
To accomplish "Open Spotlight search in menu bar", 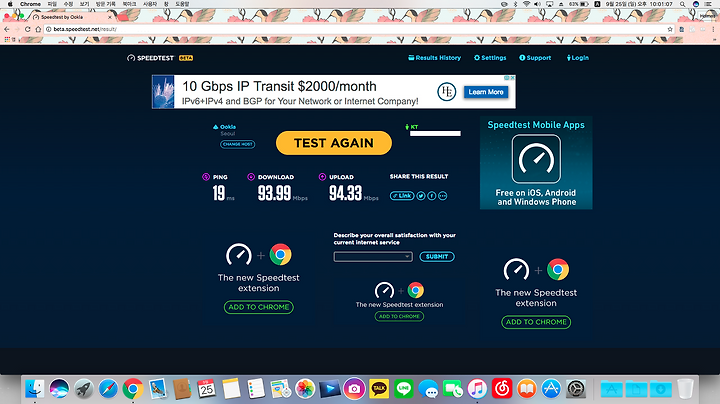I will pos(683,4).
